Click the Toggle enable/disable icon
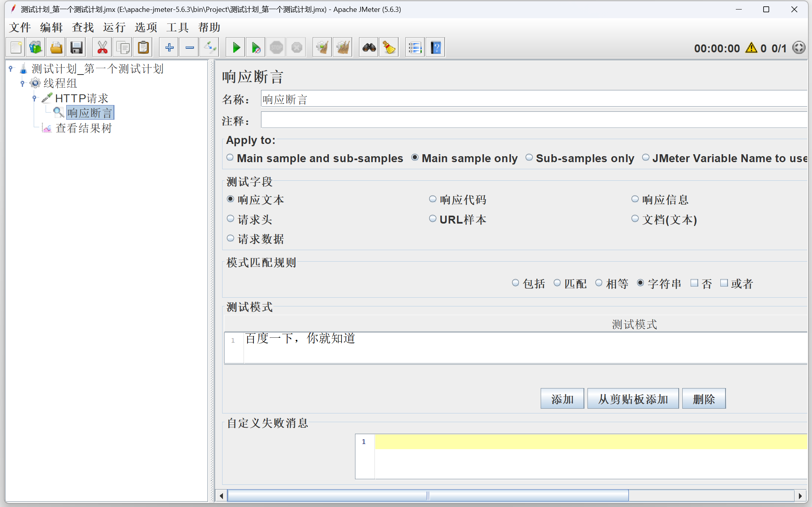The height and width of the screenshot is (507, 812). tap(210, 48)
